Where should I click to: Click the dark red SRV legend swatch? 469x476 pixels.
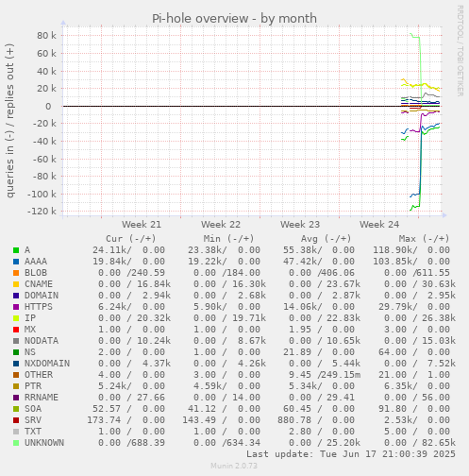16,420
